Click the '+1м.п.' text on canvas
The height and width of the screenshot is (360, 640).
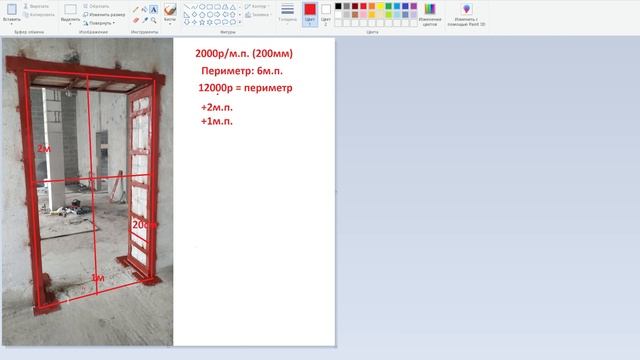click(x=216, y=121)
